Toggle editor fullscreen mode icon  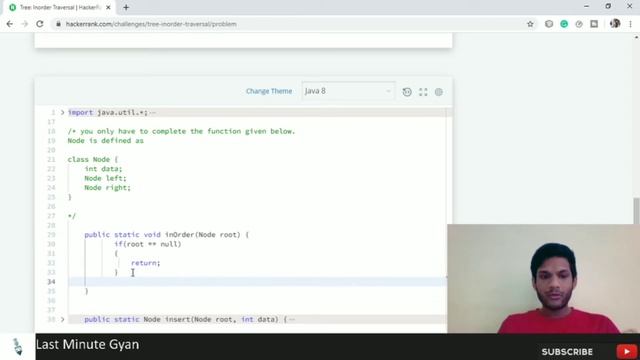[x=423, y=92]
